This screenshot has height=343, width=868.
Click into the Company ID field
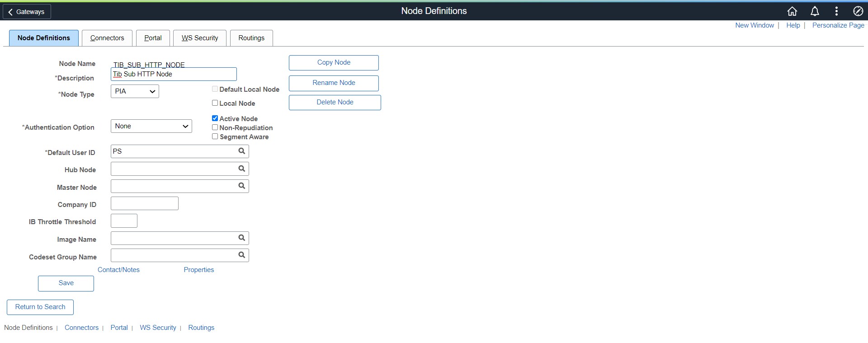click(145, 203)
